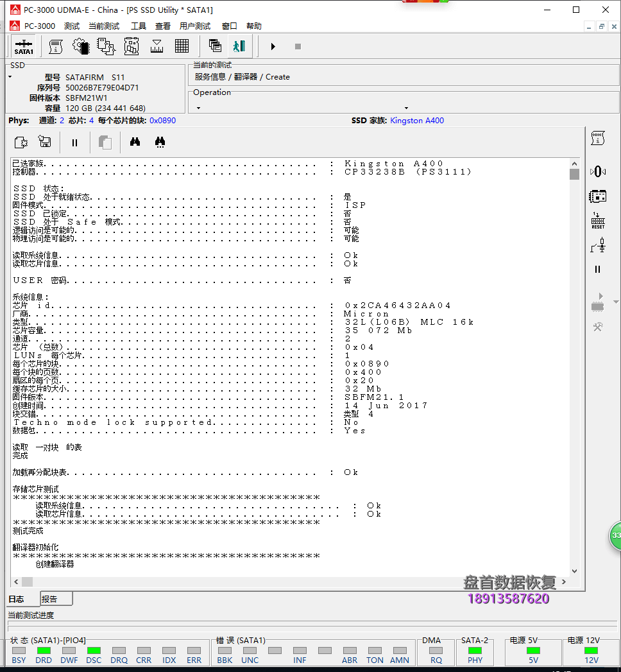
Task: Click the ruler measurement test icon
Action: 157,46
